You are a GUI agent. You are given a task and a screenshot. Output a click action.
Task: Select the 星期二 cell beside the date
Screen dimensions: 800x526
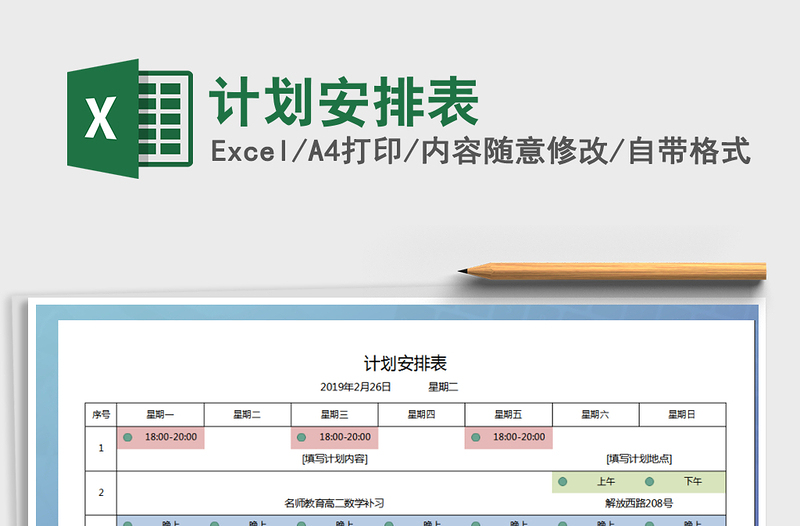point(443,387)
